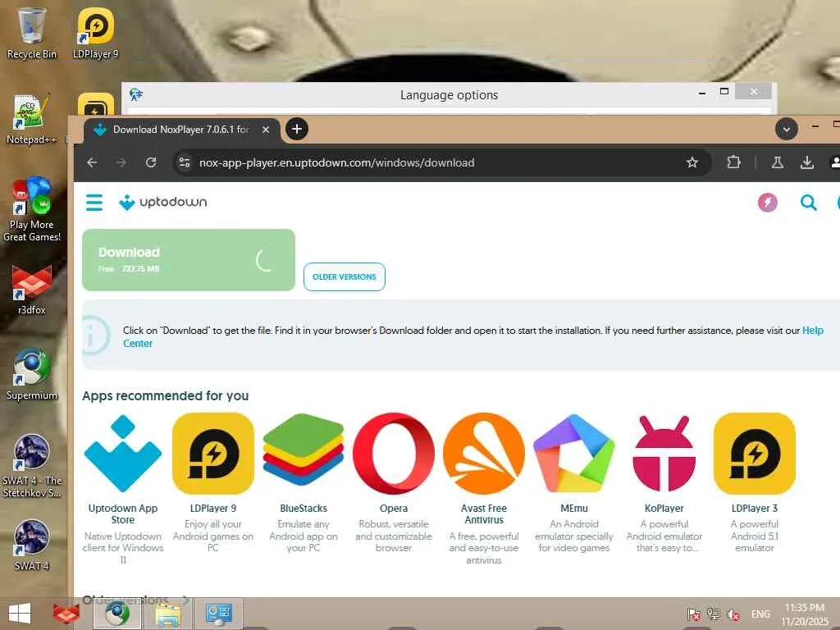Open the KoPlayer app

(x=664, y=482)
